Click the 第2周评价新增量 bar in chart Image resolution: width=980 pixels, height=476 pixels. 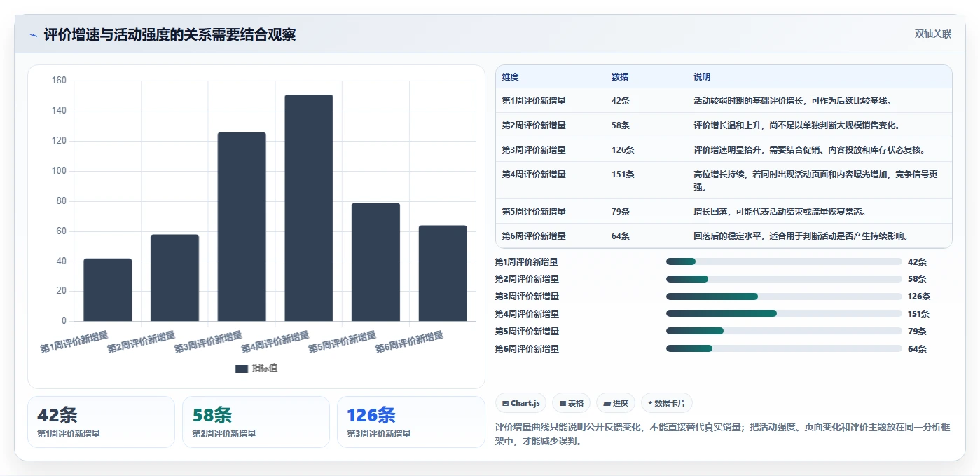coord(175,278)
